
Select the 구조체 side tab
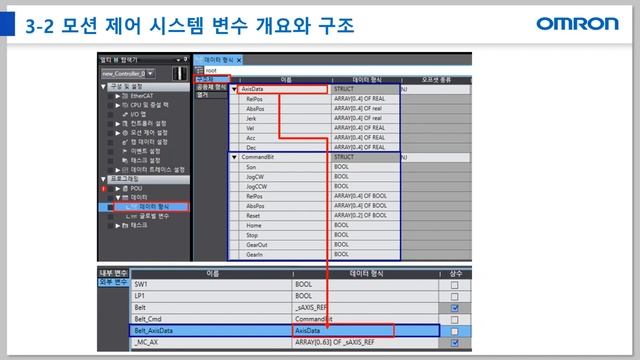211,79
